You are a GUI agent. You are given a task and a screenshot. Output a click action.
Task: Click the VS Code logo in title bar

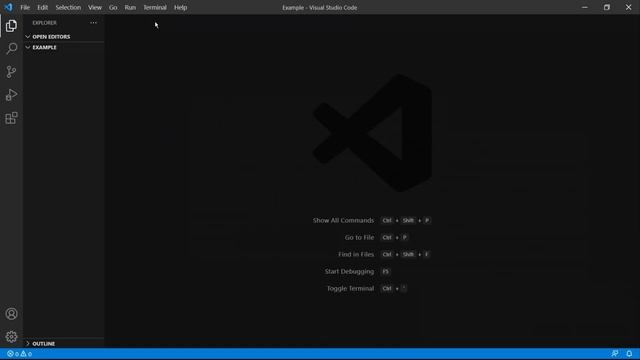(9, 7)
